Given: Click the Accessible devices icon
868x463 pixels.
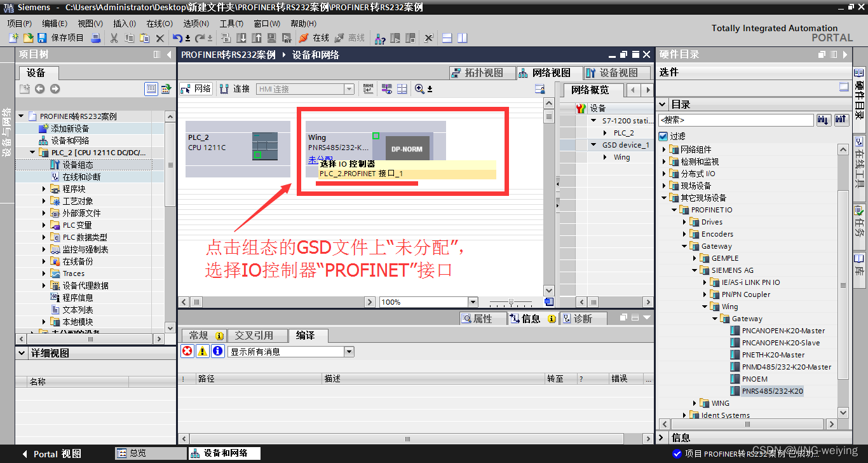Looking at the screenshot, I should point(380,38).
